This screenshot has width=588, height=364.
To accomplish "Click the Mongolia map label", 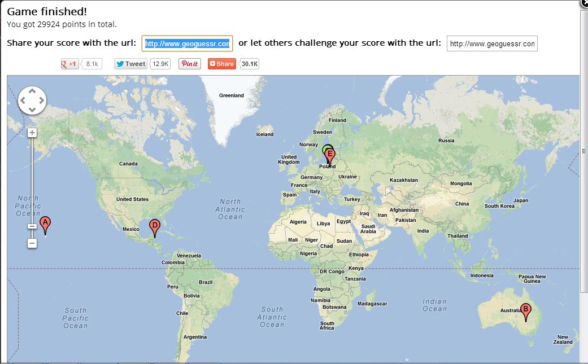I will [461, 183].
